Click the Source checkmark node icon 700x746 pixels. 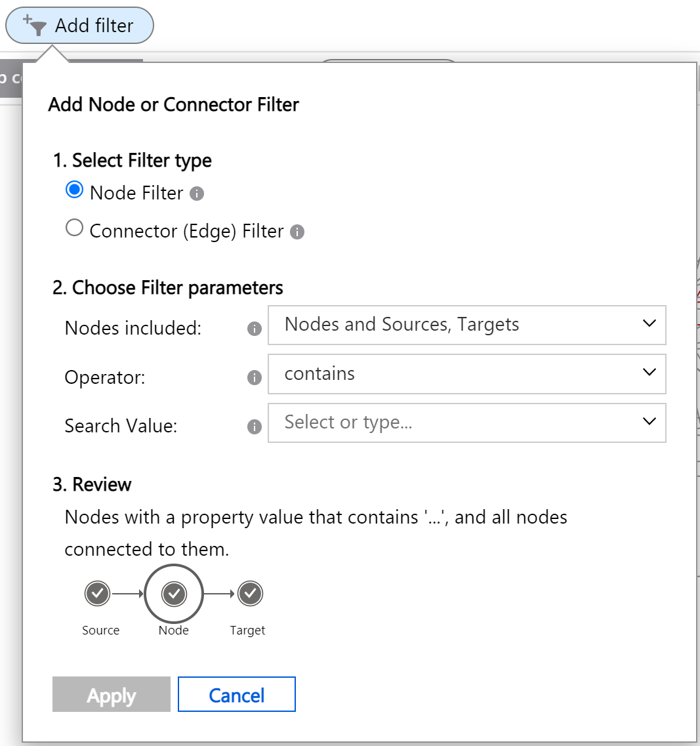[98, 594]
